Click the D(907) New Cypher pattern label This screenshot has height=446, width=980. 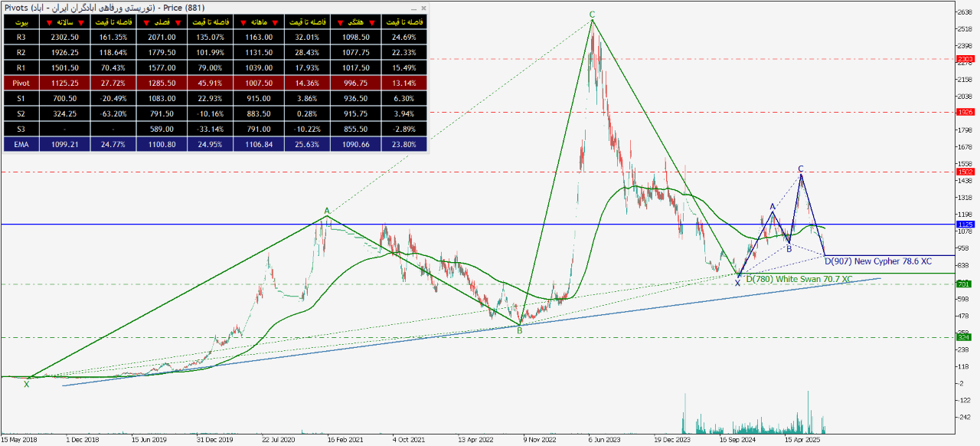pos(878,261)
